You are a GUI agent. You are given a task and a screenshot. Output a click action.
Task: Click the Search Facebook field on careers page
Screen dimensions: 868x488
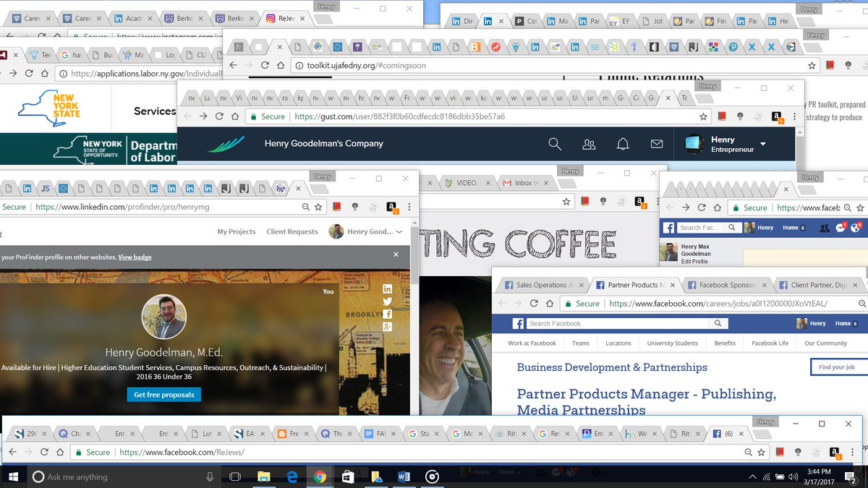click(627, 323)
